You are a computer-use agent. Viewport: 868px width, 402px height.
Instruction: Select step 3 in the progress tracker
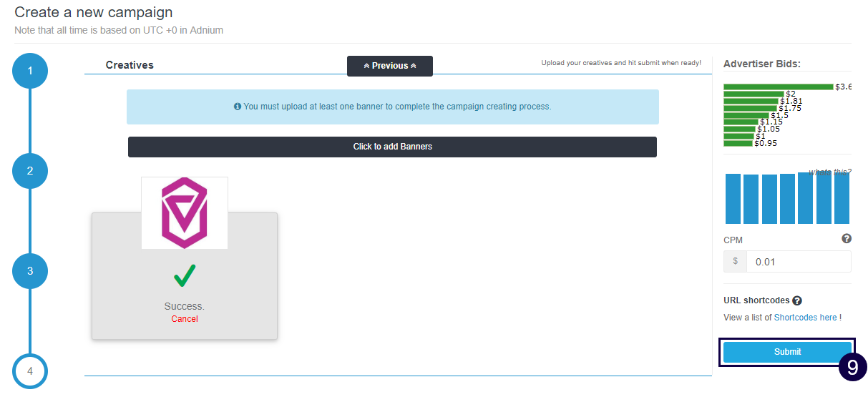pyautogui.click(x=30, y=271)
